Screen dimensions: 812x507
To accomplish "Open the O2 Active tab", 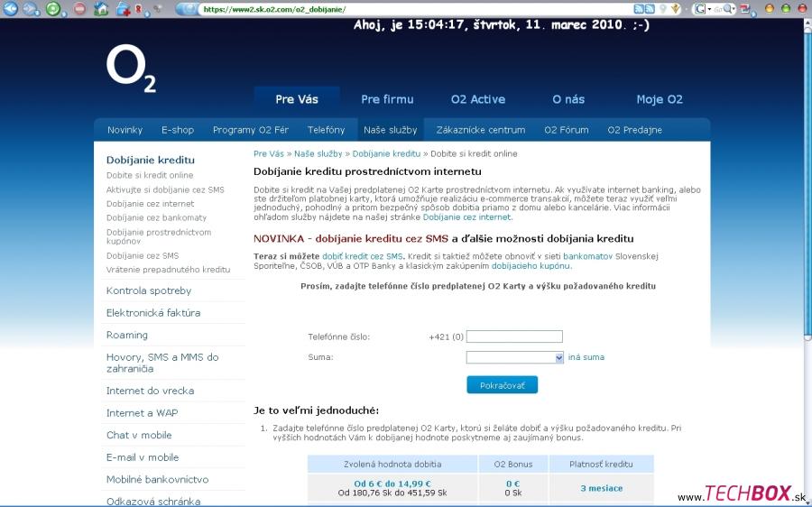I will click(478, 99).
